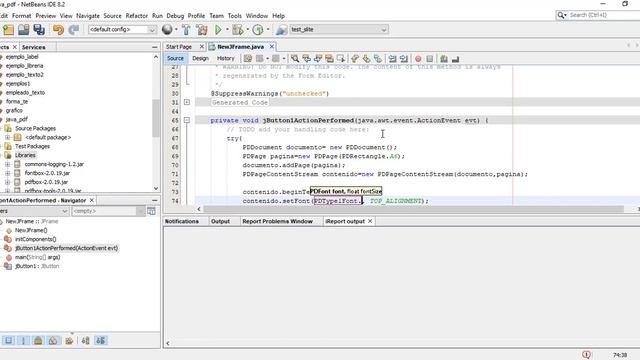Toggle Sort by Name in the Navigator
Screen dimensions: 640x360
[x=85, y=340]
